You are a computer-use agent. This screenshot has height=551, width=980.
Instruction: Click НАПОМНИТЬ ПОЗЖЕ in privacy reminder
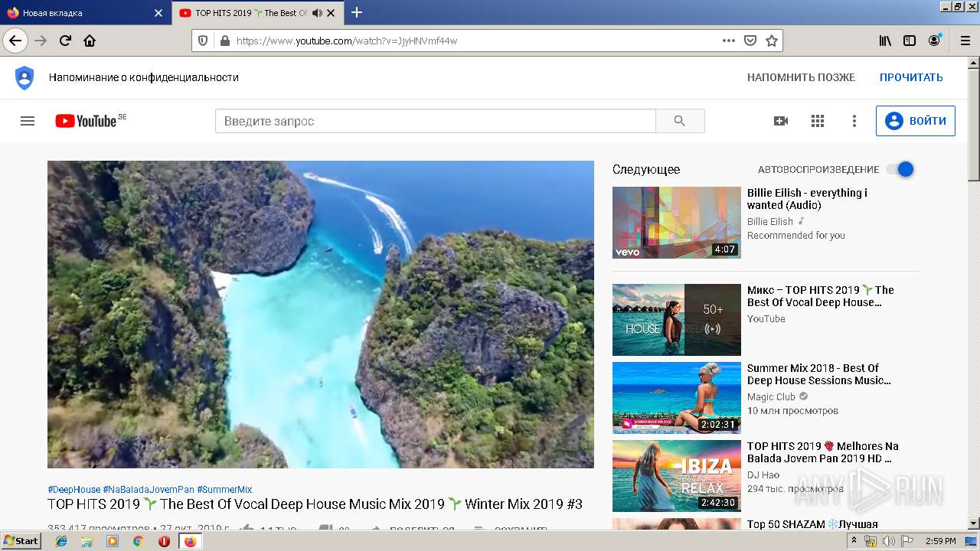pos(801,77)
